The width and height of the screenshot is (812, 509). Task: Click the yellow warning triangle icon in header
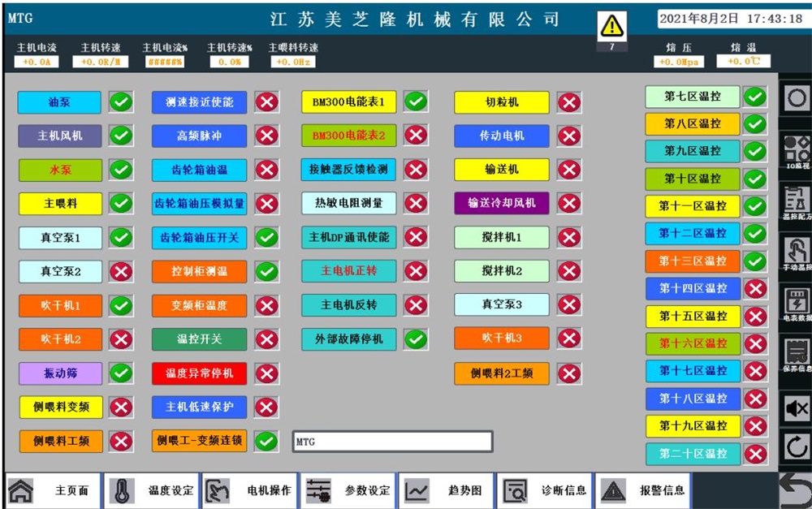click(x=611, y=27)
